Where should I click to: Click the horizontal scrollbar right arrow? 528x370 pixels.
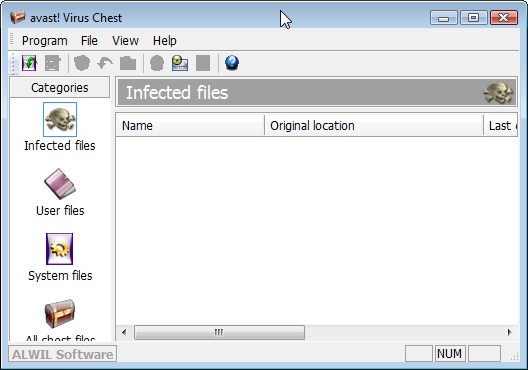[509, 333]
